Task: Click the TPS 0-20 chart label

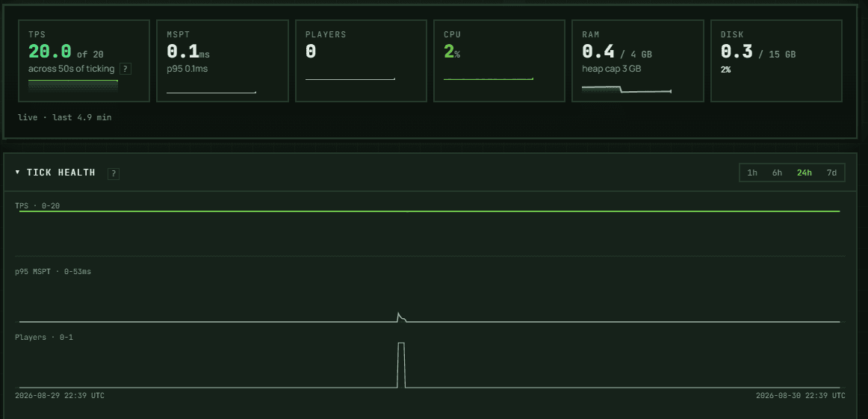Action: [37, 205]
